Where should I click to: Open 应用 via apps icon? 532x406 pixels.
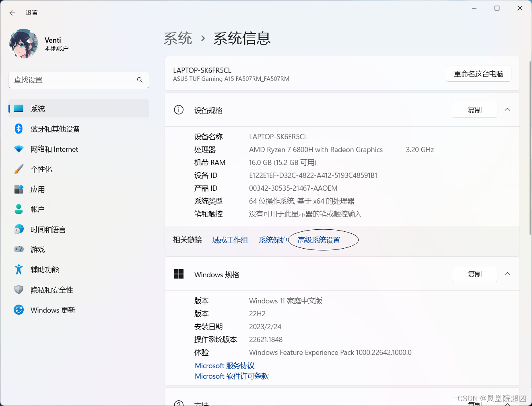[x=19, y=189]
